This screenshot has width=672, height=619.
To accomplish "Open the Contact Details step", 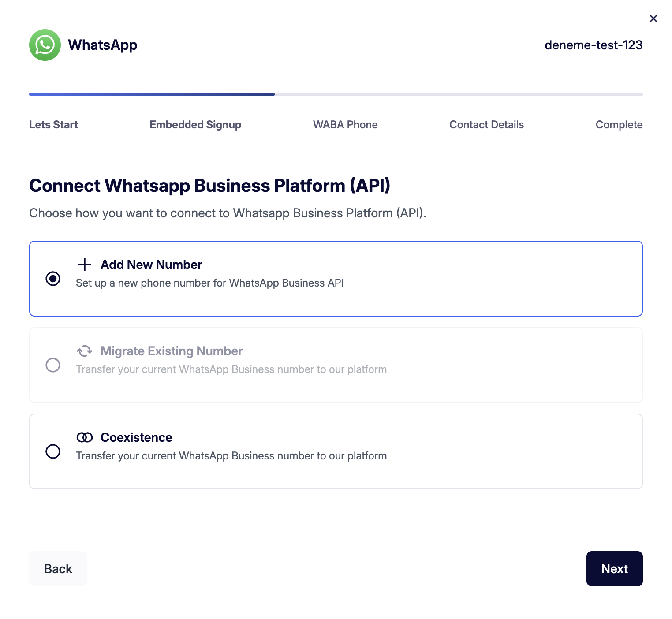I will (x=486, y=125).
